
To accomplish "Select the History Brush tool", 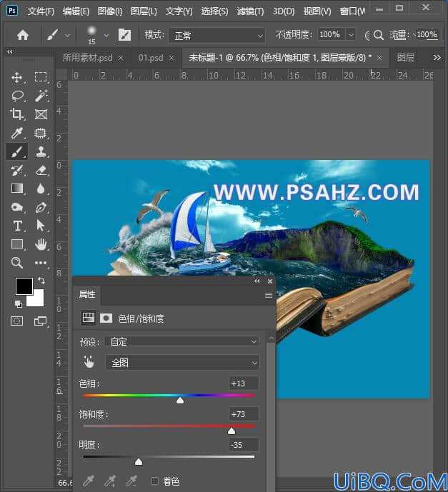I will click(x=16, y=171).
